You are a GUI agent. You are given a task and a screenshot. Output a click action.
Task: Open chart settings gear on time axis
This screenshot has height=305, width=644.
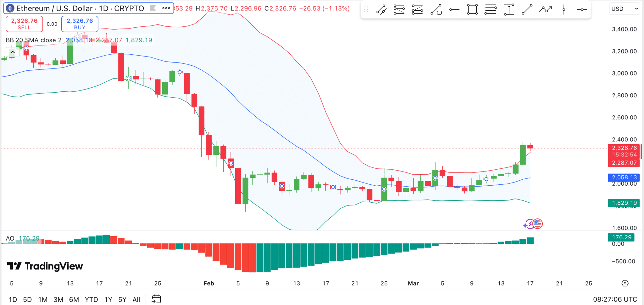[x=625, y=283]
